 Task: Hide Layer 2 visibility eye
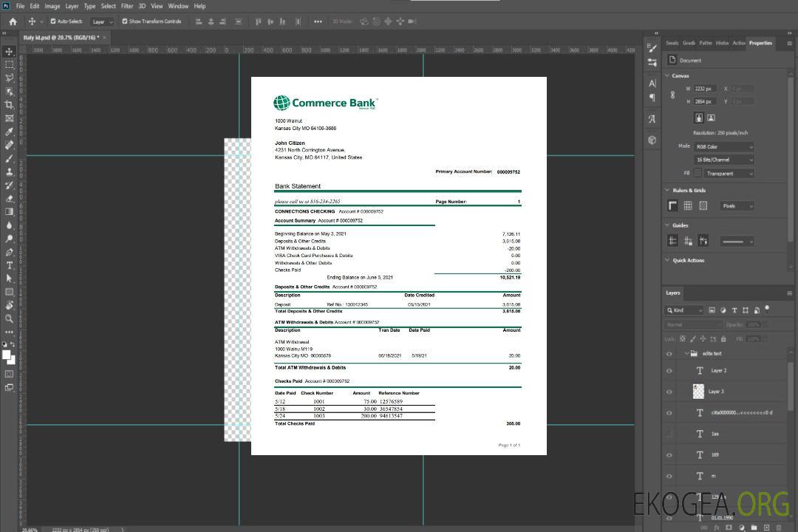point(669,371)
